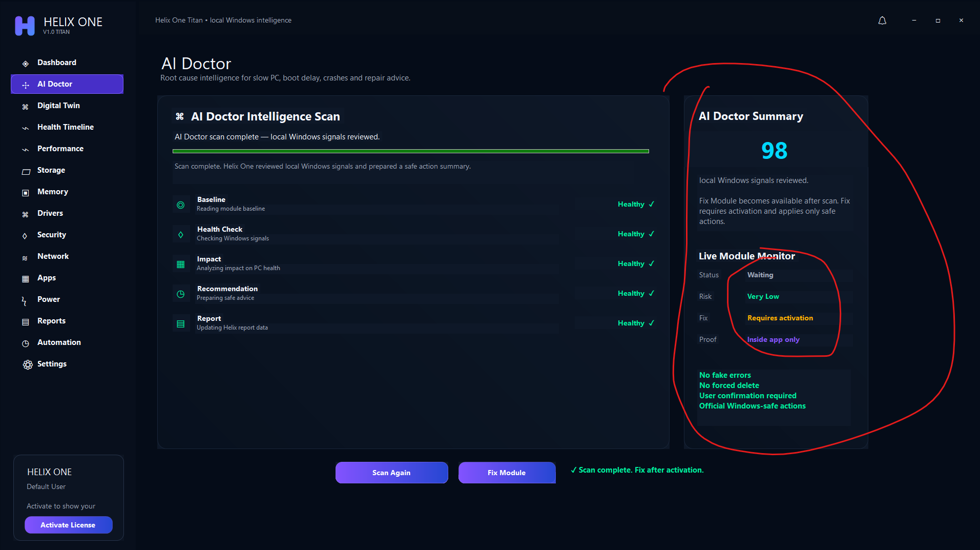Click the Report row list icon
Viewport: 980px width, 550px height.
pyautogui.click(x=180, y=324)
